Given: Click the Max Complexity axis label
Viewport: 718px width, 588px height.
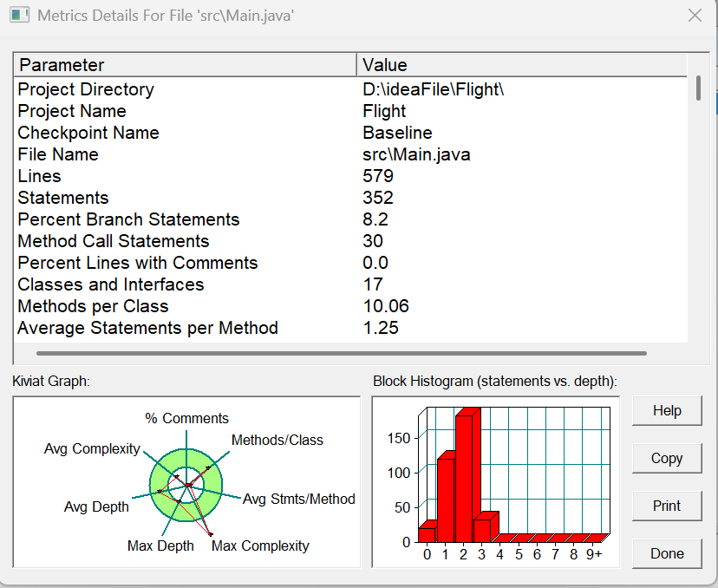Looking at the screenshot, I should click(x=260, y=546).
